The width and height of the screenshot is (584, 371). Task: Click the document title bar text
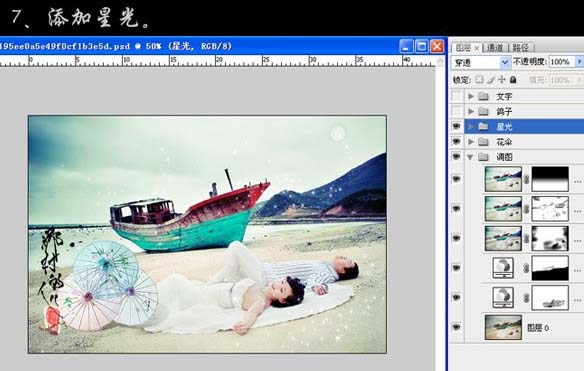tap(115, 47)
